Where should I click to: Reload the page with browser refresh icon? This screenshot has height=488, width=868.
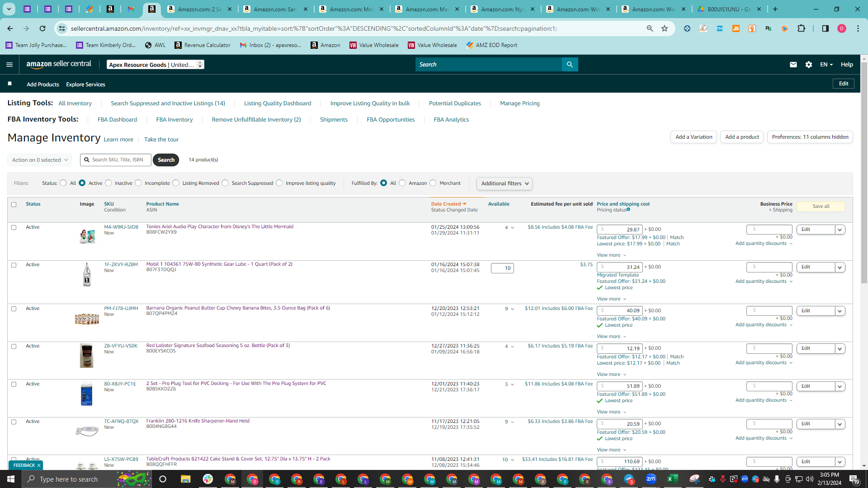click(42, 28)
